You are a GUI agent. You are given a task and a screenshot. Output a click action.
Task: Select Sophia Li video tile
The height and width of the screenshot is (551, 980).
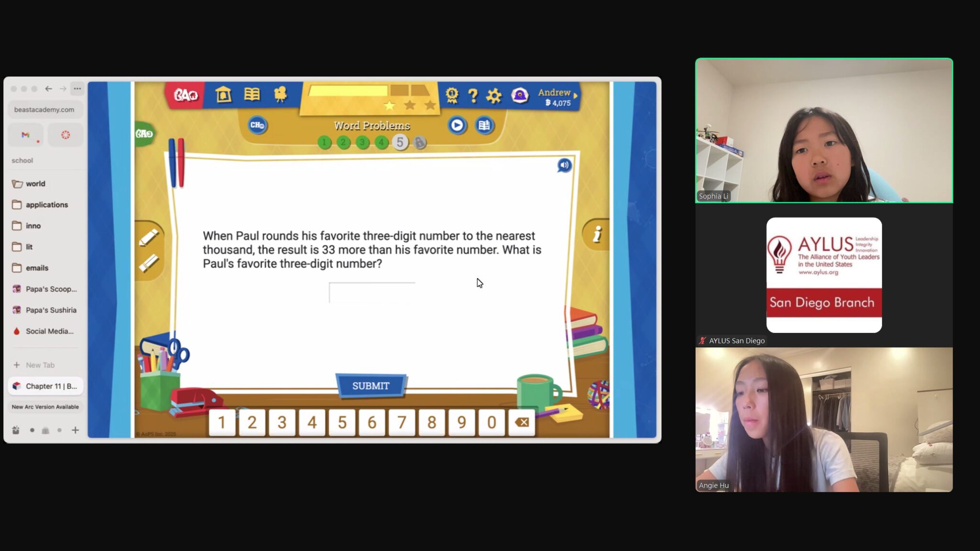824,131
